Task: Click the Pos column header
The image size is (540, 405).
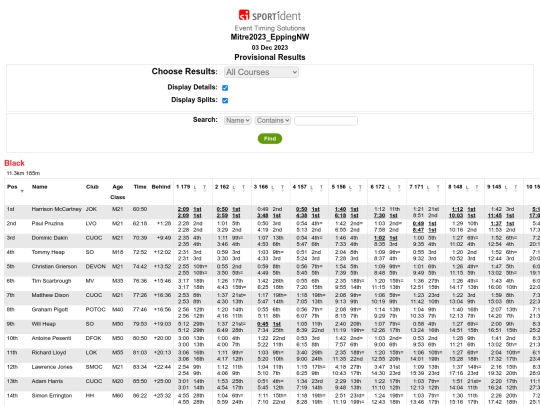Action: (12, 187)
